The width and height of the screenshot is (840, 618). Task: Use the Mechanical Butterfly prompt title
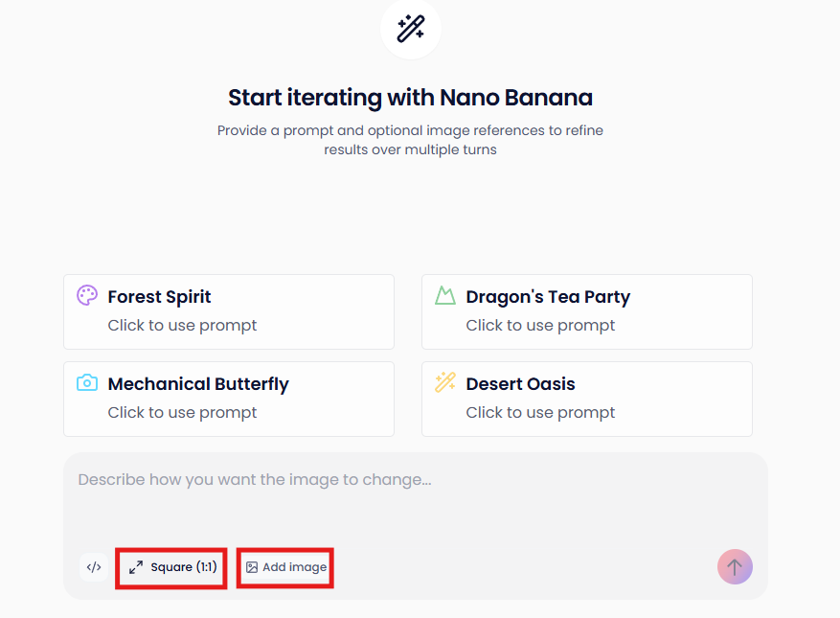[x=198, y=384]
